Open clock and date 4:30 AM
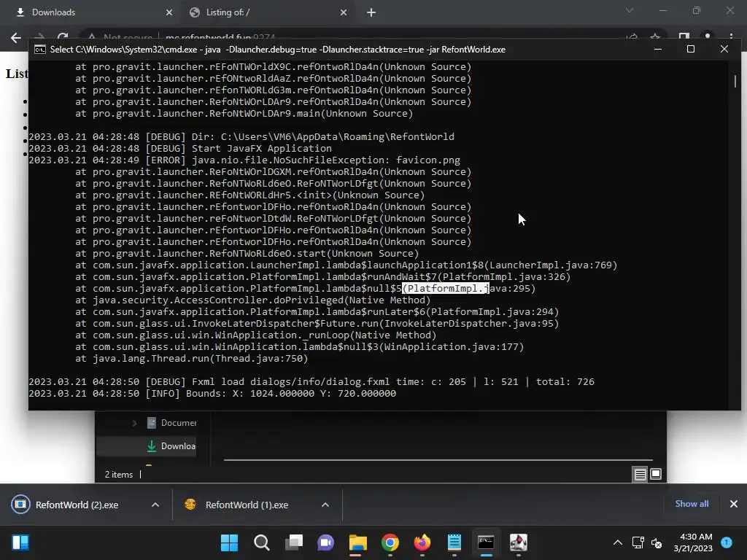747x560 pixels. click(x=693, y=542)
